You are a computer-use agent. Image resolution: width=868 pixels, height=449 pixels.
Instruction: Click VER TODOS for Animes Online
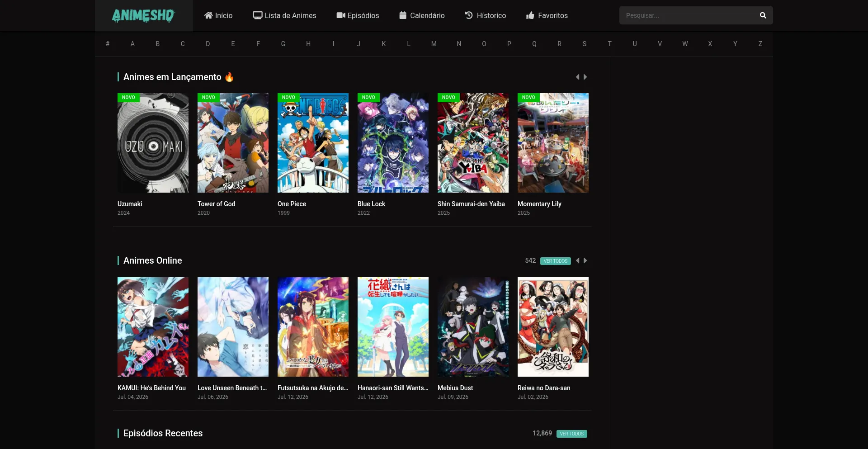555,261
